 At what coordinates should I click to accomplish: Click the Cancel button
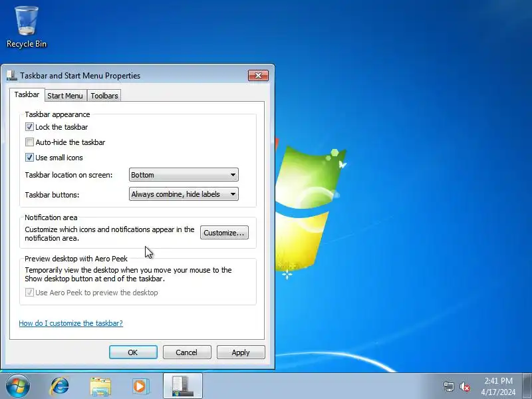(187, 352)
